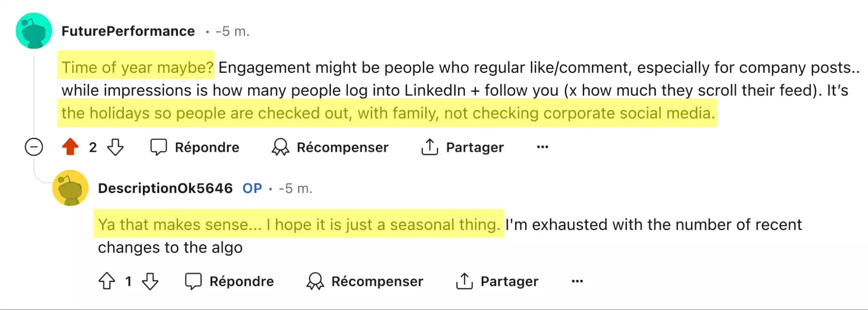Open DescriptionOk5646's profile

tap(166, 188)
